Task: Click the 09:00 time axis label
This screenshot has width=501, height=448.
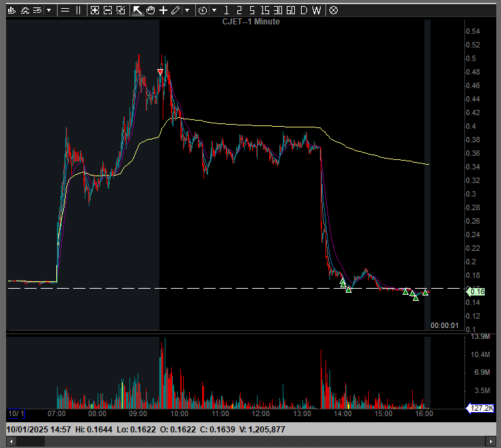Action: 138,414
